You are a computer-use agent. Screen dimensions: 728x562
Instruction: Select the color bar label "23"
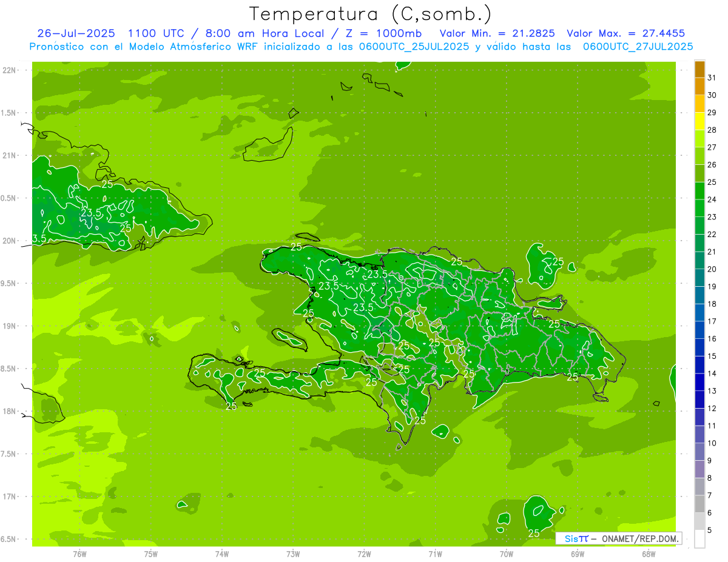tap(712, 217)
